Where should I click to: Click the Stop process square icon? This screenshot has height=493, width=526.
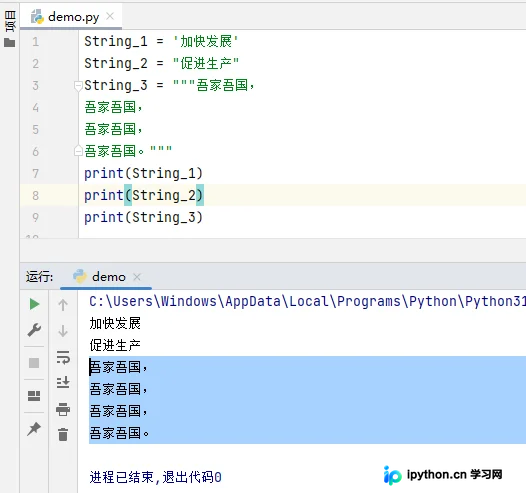tap(34, 363)
